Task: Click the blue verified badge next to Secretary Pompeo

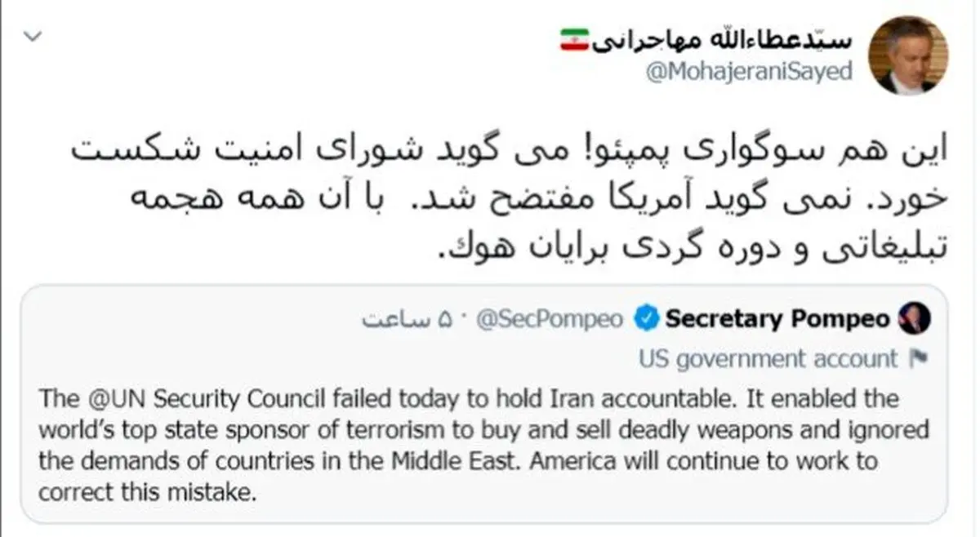Action: (x=645, y=320)
